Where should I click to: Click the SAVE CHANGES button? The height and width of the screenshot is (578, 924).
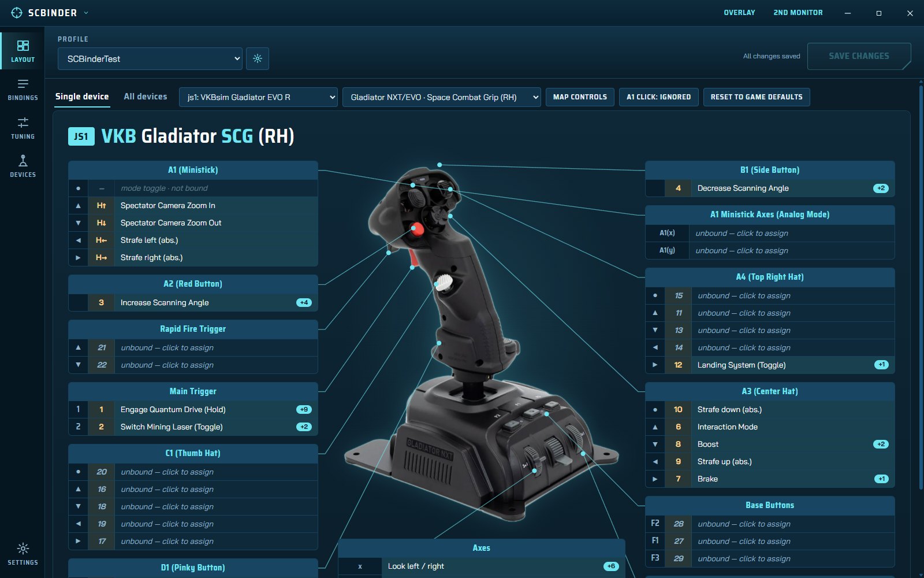tap(859, 56)
